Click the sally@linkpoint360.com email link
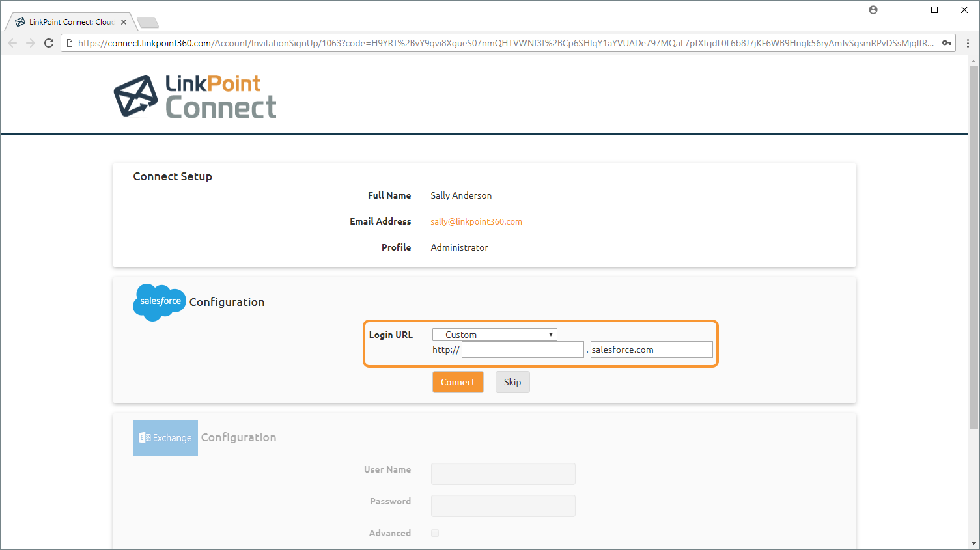Screen dimensions: 980x550 pos(476,221)
